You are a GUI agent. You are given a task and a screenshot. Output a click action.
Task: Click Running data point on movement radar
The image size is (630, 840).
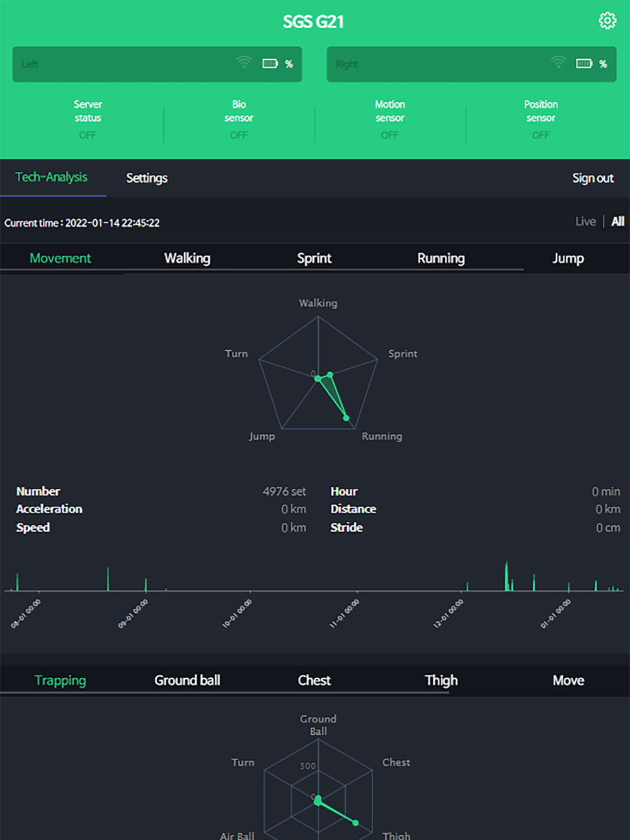(346, 418)
